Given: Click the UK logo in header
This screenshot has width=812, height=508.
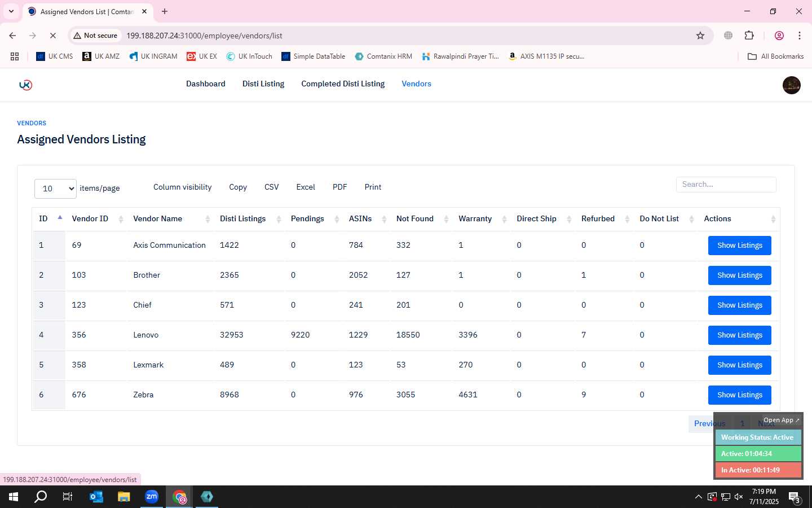Looking at the screenshot, I should tap(25, 85).
